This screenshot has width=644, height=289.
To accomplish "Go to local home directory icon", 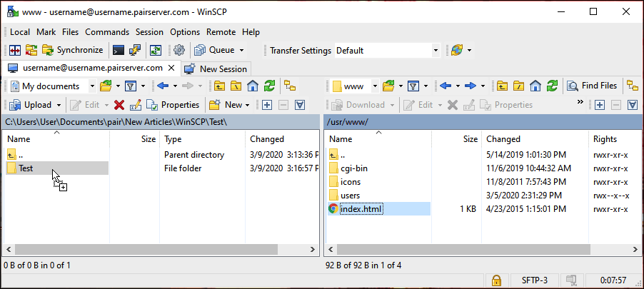I will pos(253,86).
